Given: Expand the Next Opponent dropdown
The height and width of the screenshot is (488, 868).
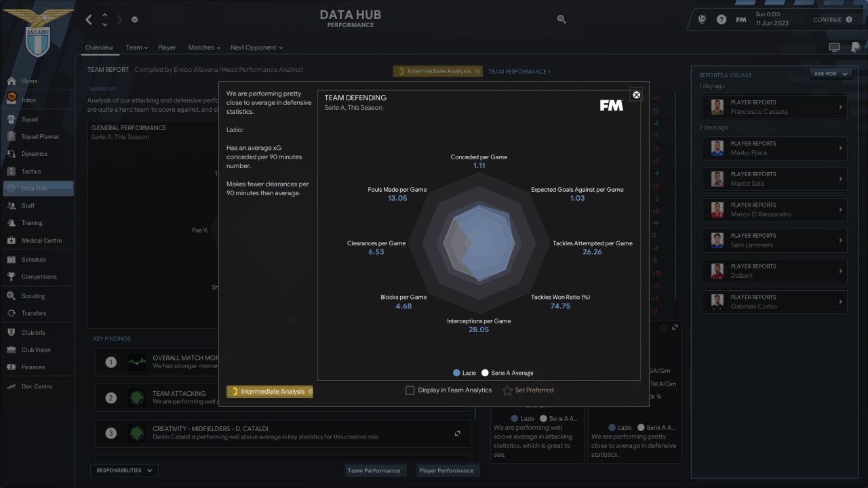Looking at the screenshot, I should (256, 47).
